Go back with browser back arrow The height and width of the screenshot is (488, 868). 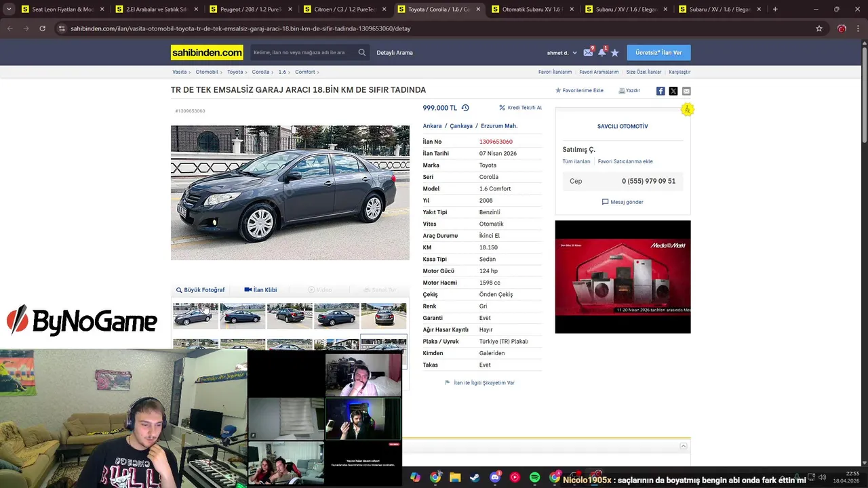point(9,28)
